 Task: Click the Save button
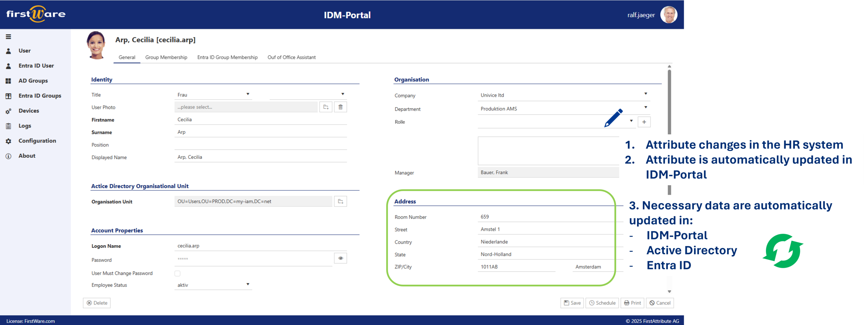(572, 303)
